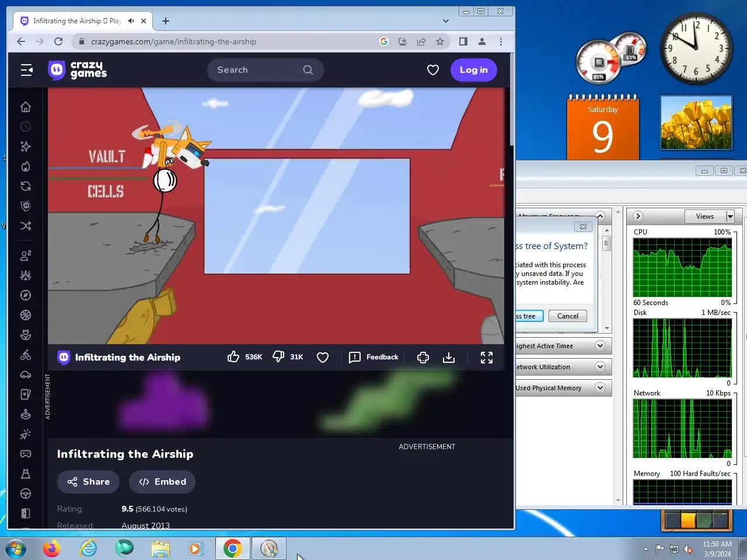Image resolution: width=747 pixels, height=560 pixels.
Task: Open the Car games sidebar icon
Action: (26, 374)
